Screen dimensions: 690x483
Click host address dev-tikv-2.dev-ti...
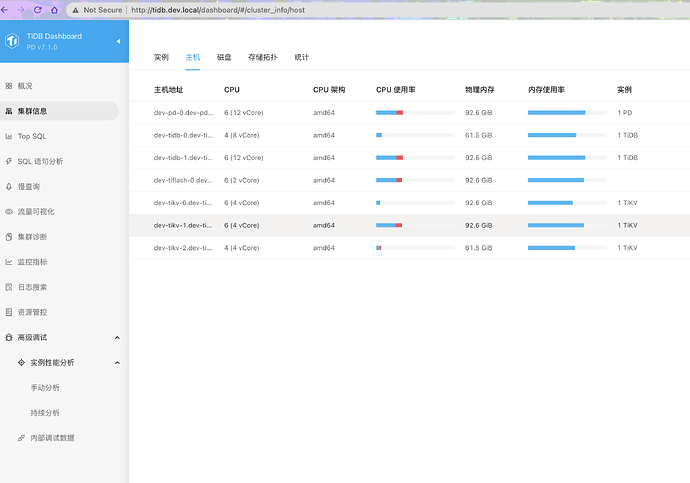[x=183, y=248]
